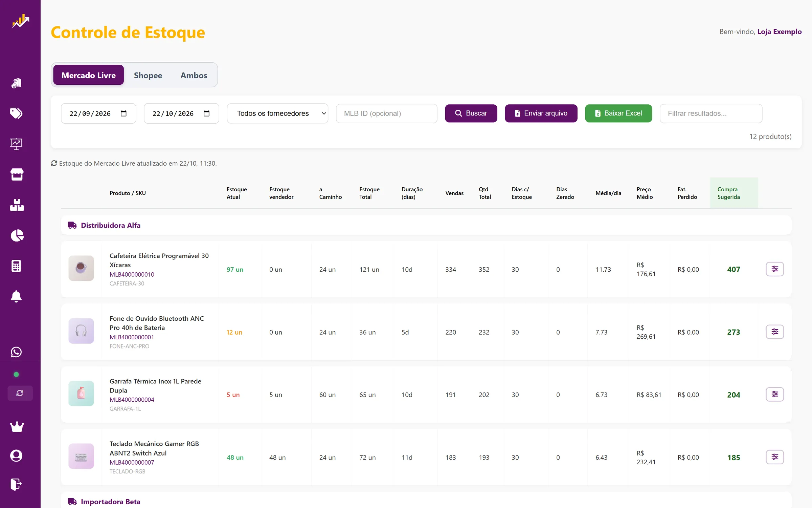812x508 pixels.
Task: Click the Baixar Excel button
Action: 618,113
